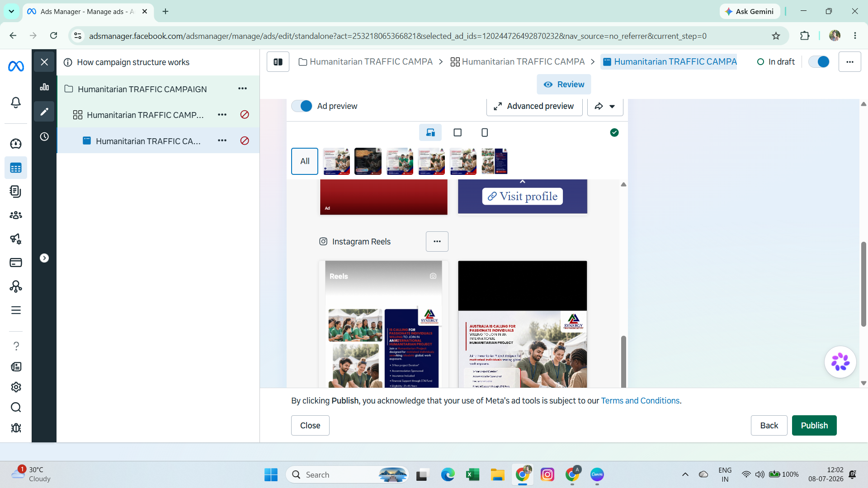The width and height of the screenshot is (868, 488).
Task: Open Instagram app from taskbar
Action: pos(547,474)
